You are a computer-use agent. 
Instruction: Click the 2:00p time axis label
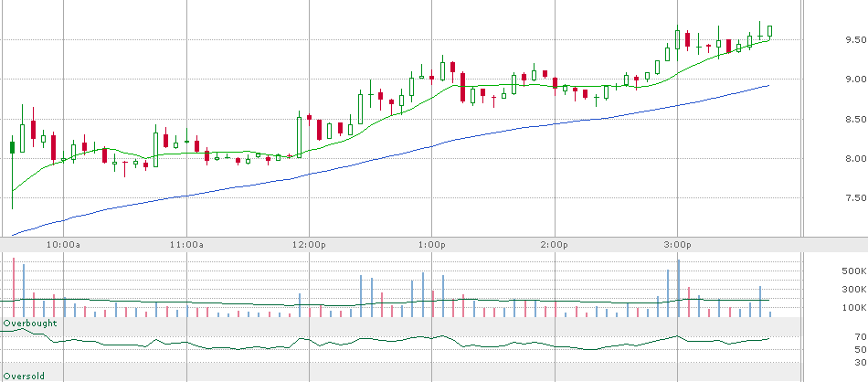tap(556, 244)
